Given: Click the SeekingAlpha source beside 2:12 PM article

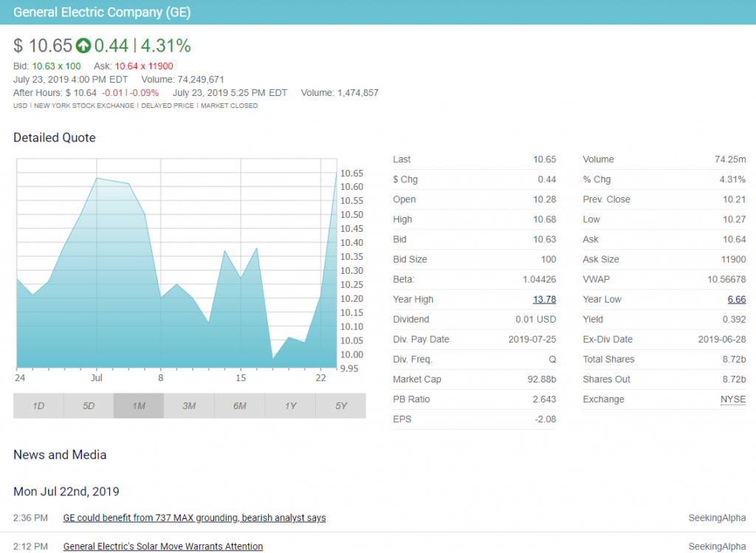Looking at the screenshot, I should click(717, 546).
